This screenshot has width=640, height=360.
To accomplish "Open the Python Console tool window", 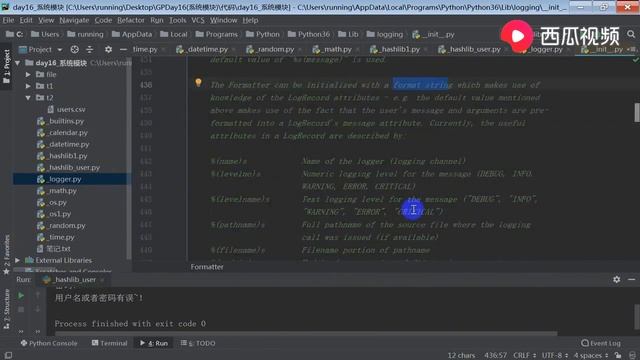I will click(x=49, y=343).
